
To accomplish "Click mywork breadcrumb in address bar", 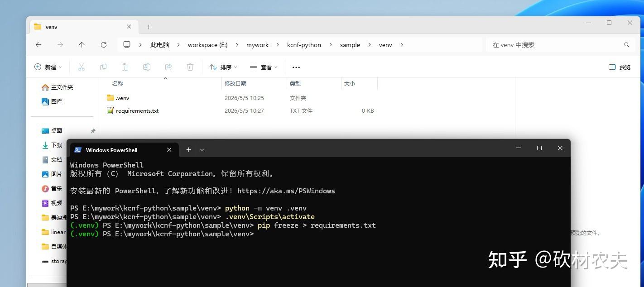I will click(x=257, y=45).
